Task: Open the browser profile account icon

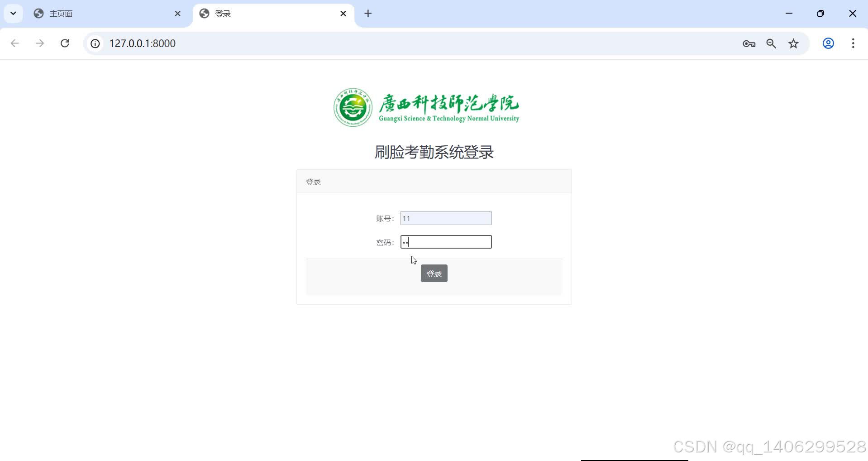Action: pyautogui.click(x=828, y=43)
